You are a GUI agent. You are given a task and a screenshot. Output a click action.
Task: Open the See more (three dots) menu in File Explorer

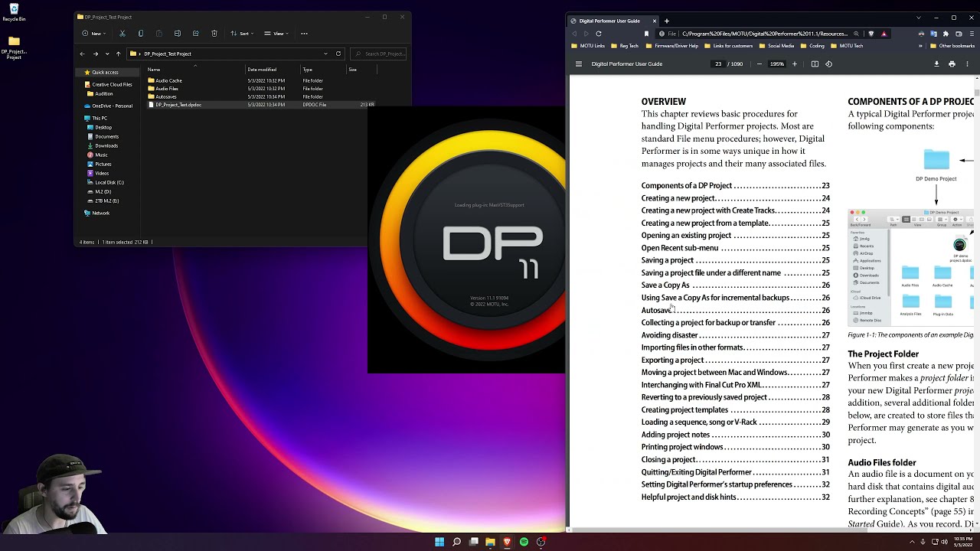pyautogui.click(x=304, y=34)
